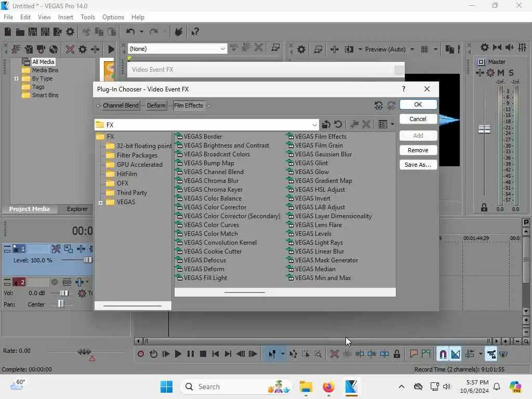Click the Mute M button on Master
The image size is (532, 399).
(x=501, y=73)
